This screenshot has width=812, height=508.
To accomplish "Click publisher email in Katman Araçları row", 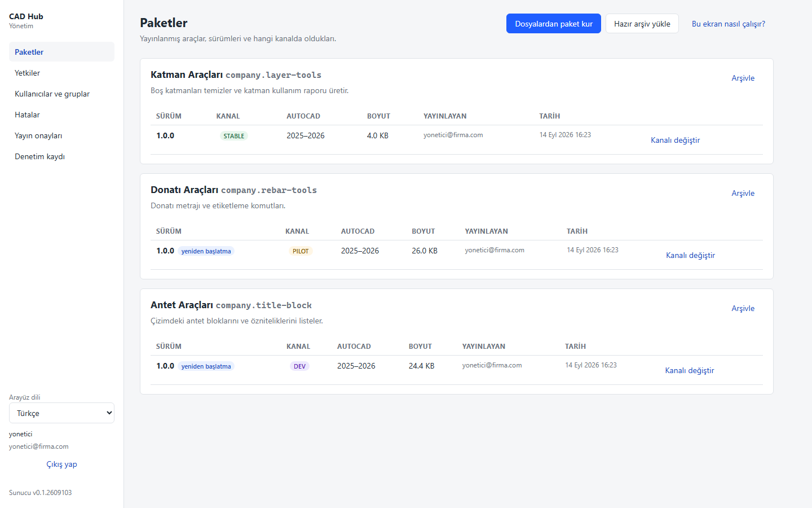I will (x=453, y=135).
